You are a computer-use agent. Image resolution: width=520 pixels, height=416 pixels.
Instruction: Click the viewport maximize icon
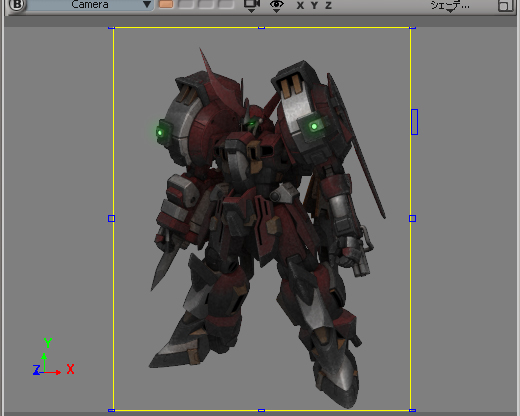pos(505,5)
